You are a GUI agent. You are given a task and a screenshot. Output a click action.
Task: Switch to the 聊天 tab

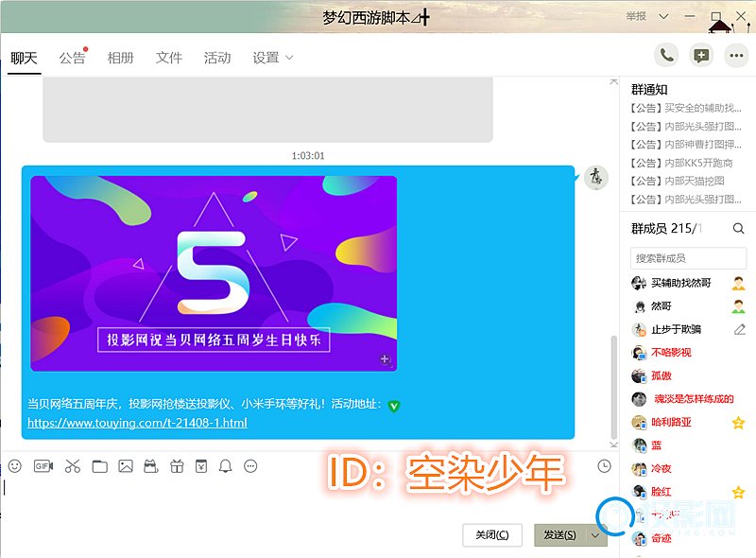(x=24, y=59)
